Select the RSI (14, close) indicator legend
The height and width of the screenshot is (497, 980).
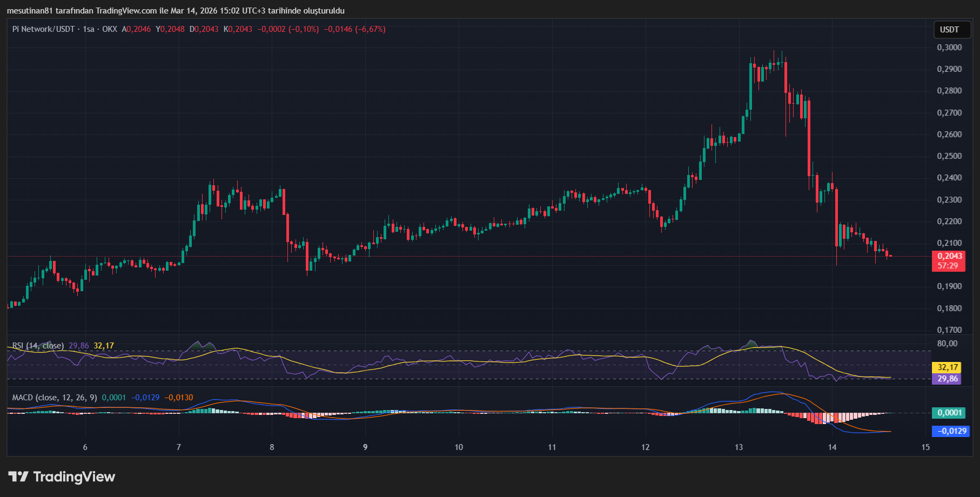pos(38,346)
